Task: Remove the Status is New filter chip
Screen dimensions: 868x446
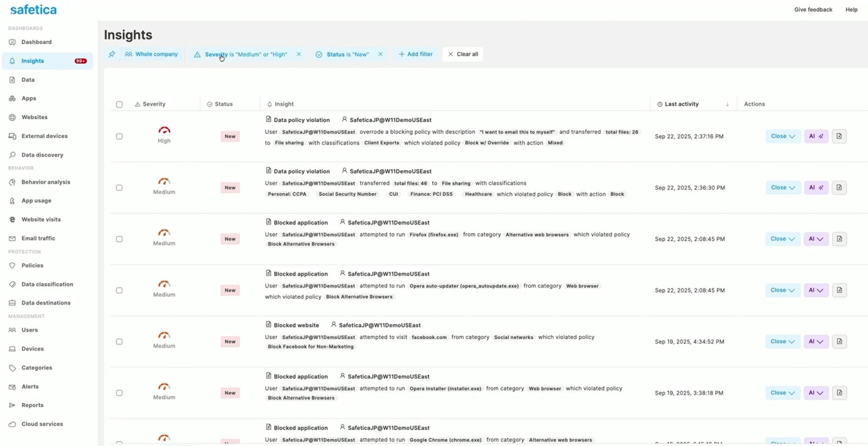Action: coord(380,54)
